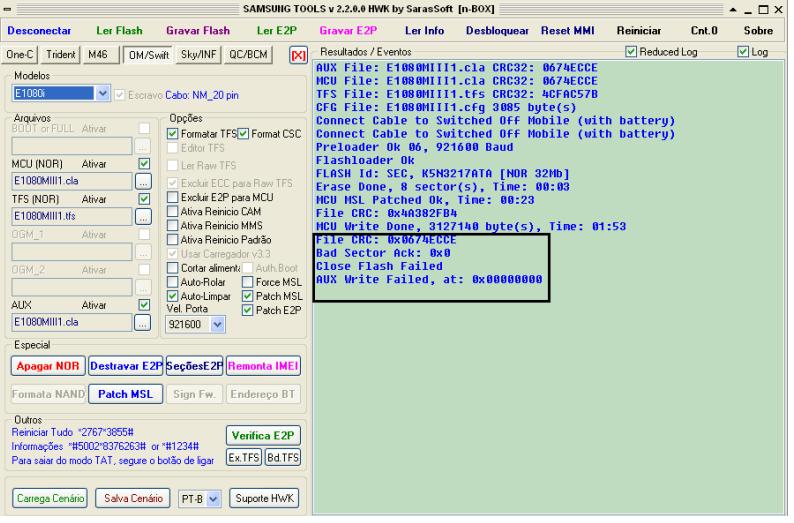Click the Verifica E2P button

tap(261, 435)
